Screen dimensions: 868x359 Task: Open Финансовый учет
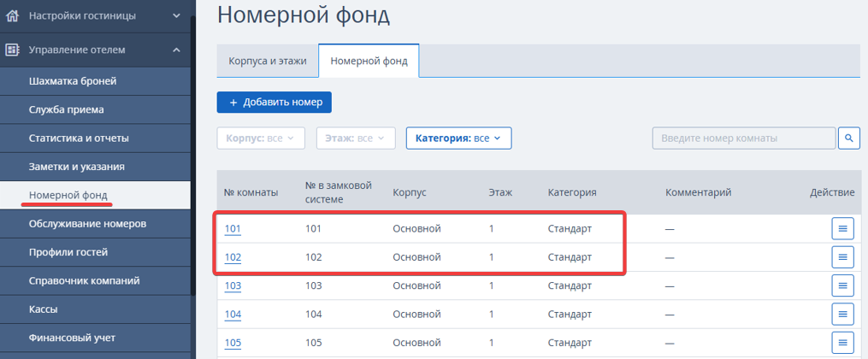(x=95, y=338)
